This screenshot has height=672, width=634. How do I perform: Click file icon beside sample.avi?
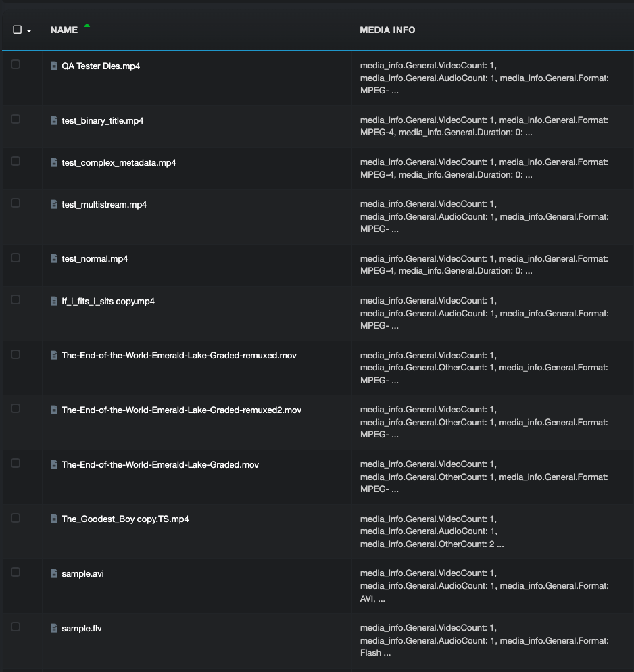54,573
